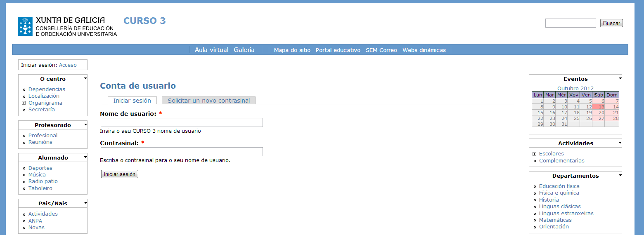
Task: Open Aula virtual in the navigation bar
Action: click(211, 50)
